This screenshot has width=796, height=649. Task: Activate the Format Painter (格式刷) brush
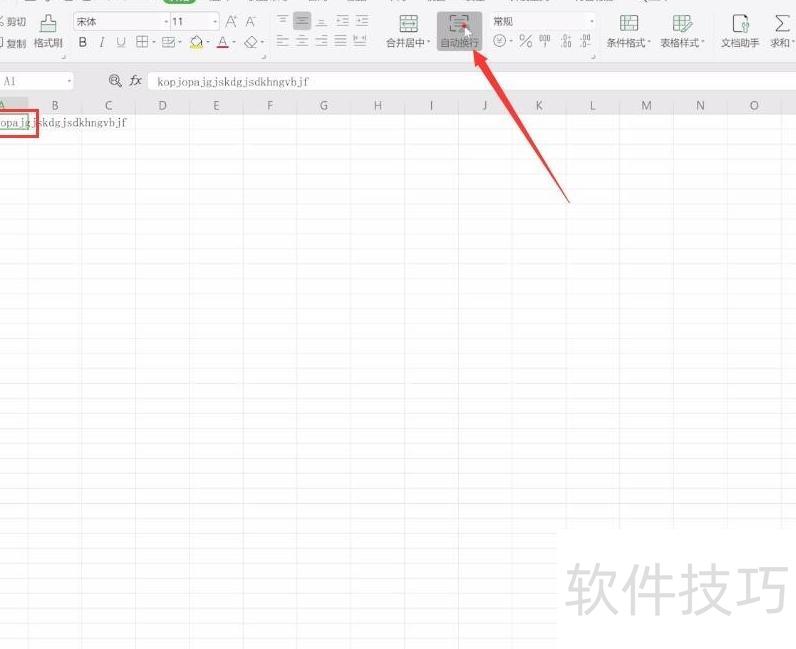point(48,31)
